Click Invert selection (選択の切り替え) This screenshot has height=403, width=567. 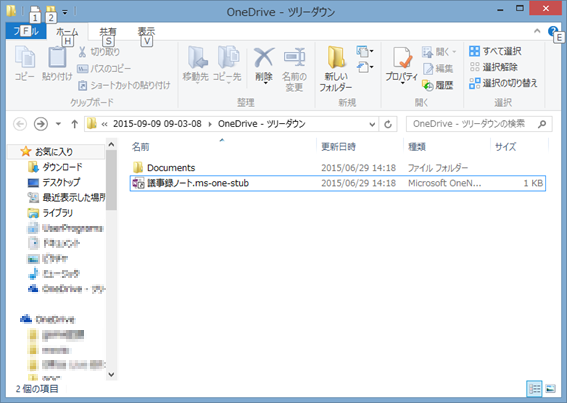pos(503,83)
